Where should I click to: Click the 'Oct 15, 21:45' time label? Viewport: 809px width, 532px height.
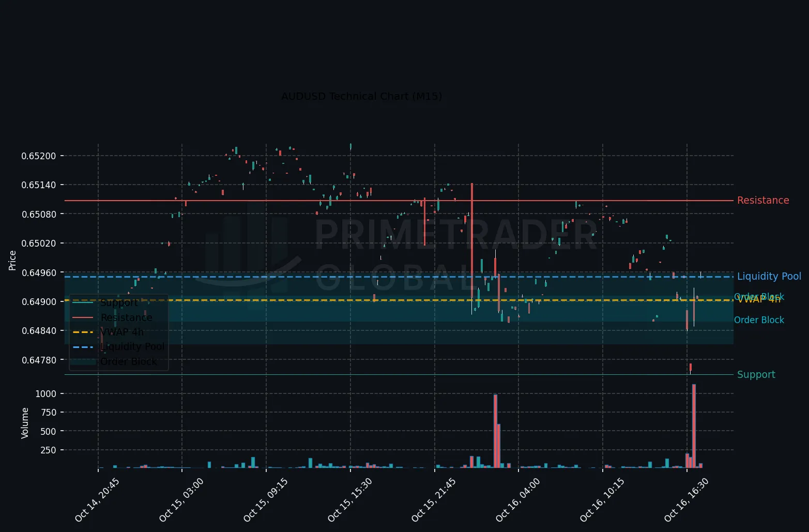[434, 500]
